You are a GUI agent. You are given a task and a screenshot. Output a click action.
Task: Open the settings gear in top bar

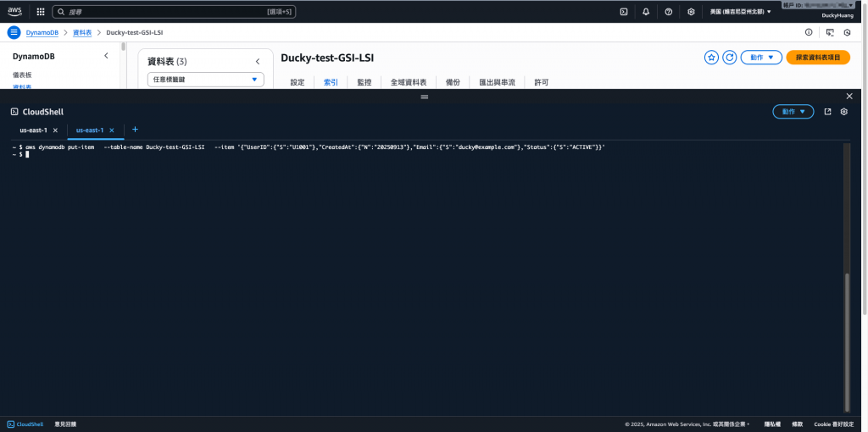691,12
